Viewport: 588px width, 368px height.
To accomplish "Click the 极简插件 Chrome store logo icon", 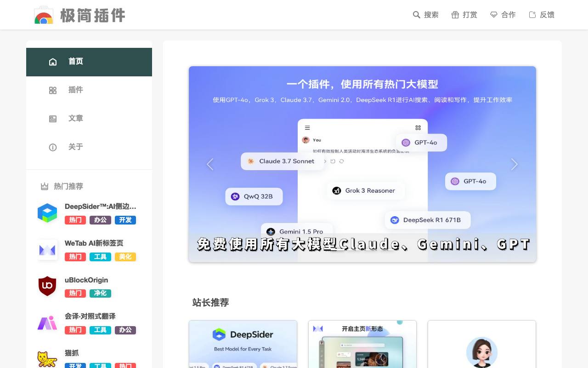I will tap(44, 15).
